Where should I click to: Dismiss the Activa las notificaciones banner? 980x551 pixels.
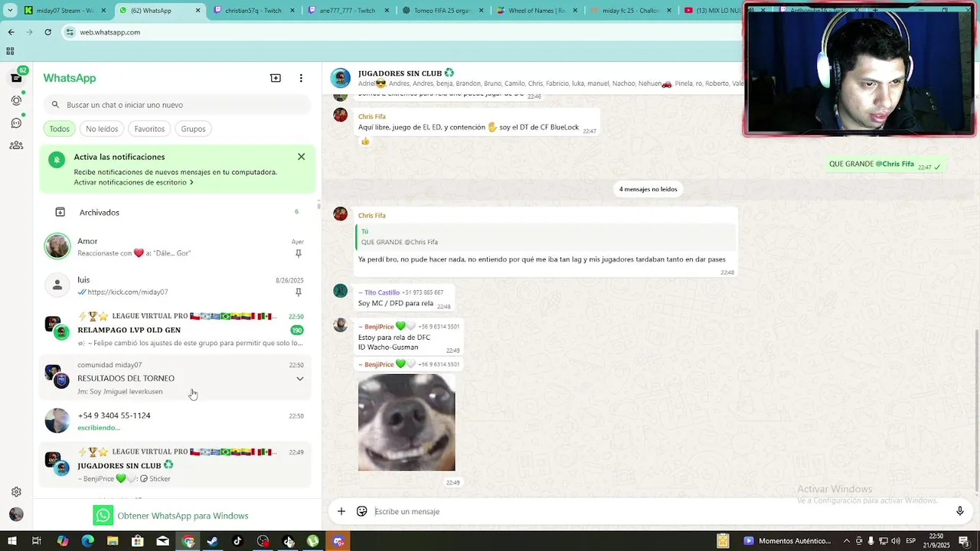point(301,157)
